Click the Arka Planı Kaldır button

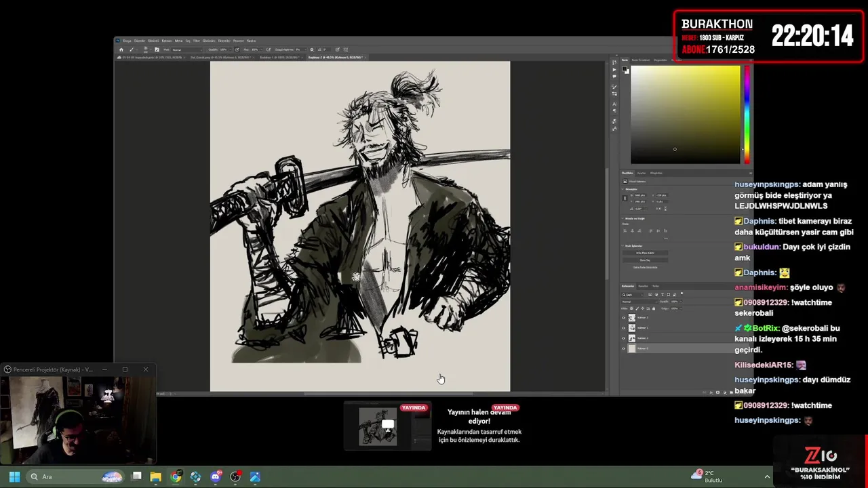[x=645, y=253]
